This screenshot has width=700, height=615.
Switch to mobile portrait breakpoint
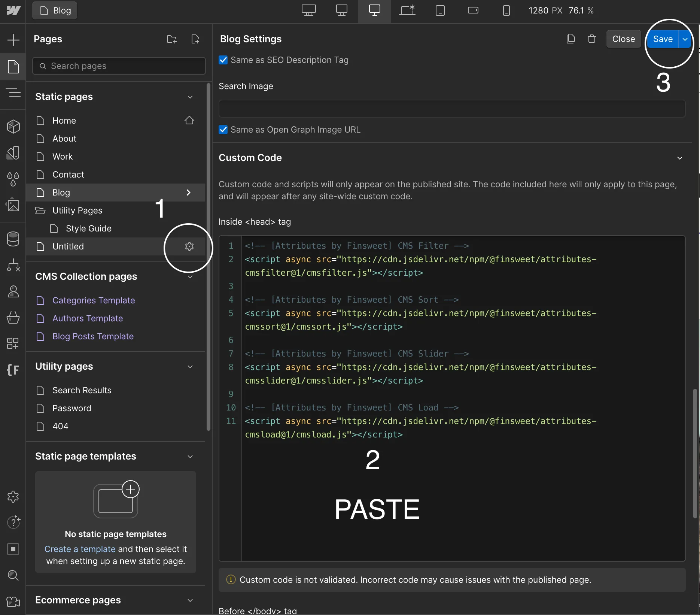506,10
